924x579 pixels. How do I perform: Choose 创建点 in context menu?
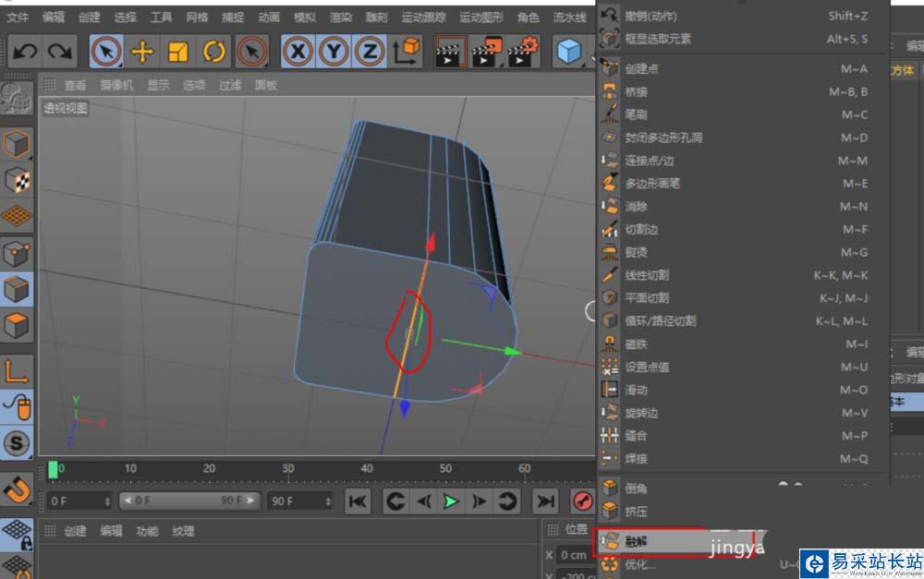tap(741, 69)
